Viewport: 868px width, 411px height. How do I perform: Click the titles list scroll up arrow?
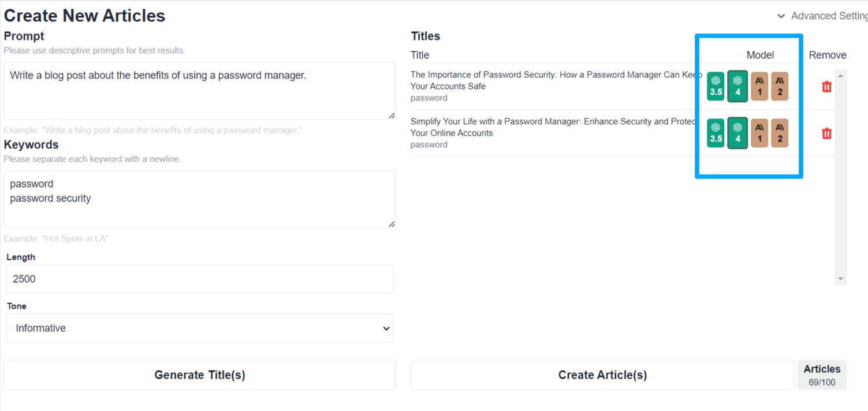pyautogui.click(x=841, y=76)
